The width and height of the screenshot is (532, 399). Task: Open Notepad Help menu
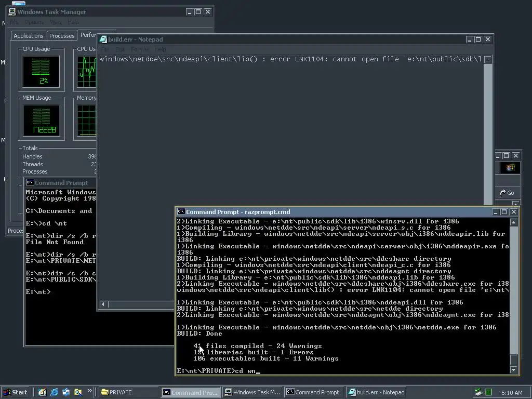click(x=161, y=49)
